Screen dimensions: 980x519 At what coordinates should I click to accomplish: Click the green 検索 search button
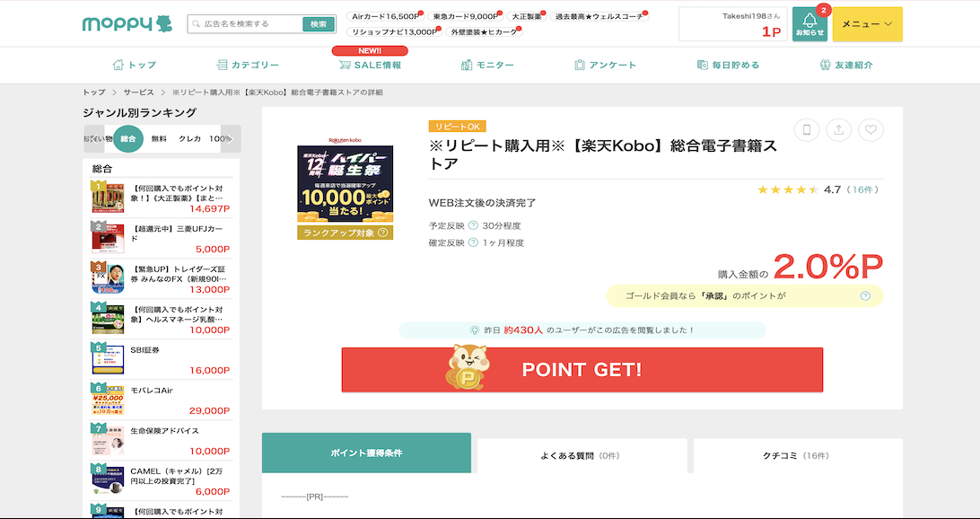coord(319,24)
